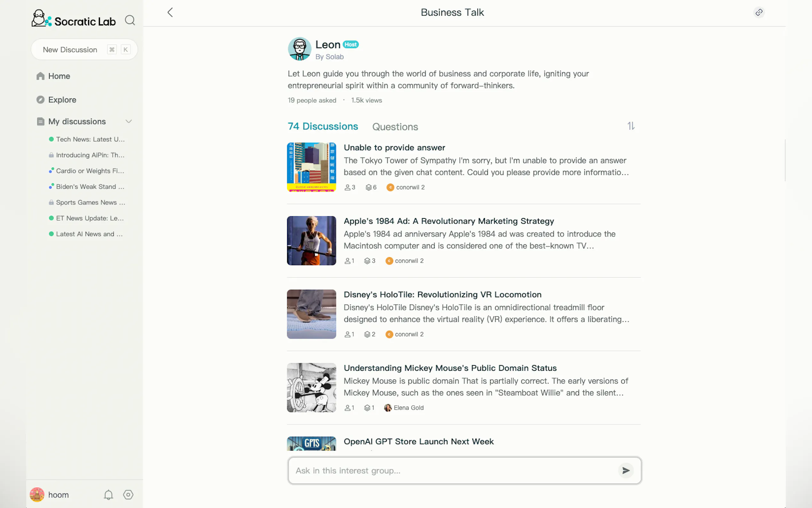812x508 pixels.
Task: Go to Home in sidebar
Action: tap(59, 76)
